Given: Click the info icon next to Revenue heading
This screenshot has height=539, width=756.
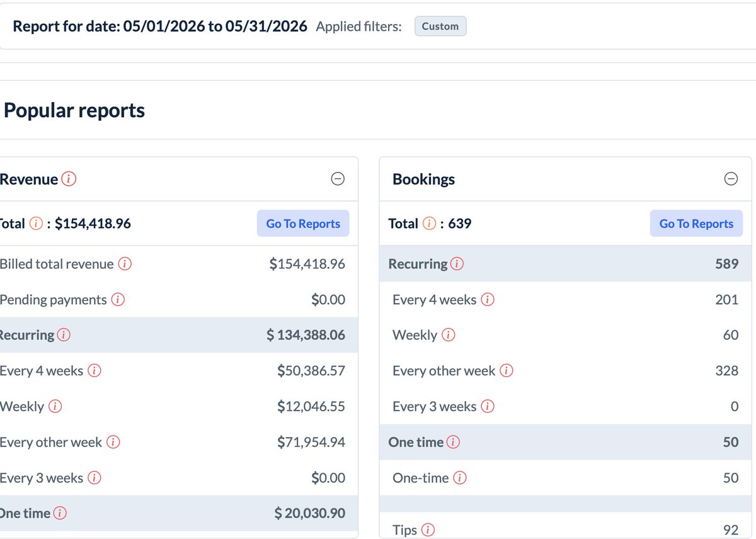Looking at the screenshot, I should point(69,179).
